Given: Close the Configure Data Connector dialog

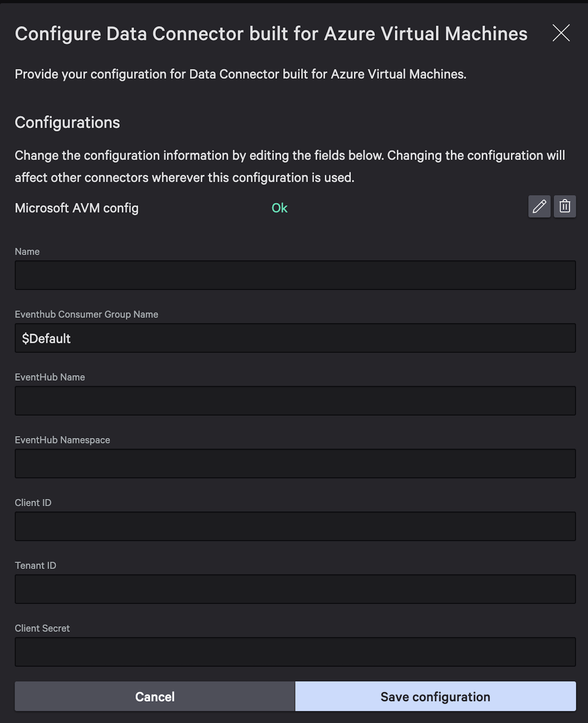Looking at the screenshot, I should click(x=561, y=33).
